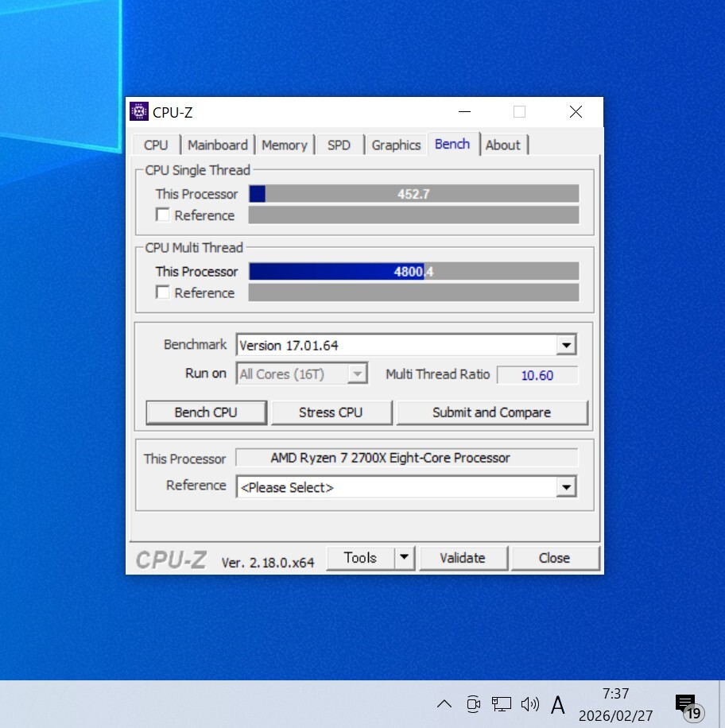Image resolution: width=725 pixels, height=728 pixels.
Task: Switch to the CPU tab
Action: click(x=156, y=145)
